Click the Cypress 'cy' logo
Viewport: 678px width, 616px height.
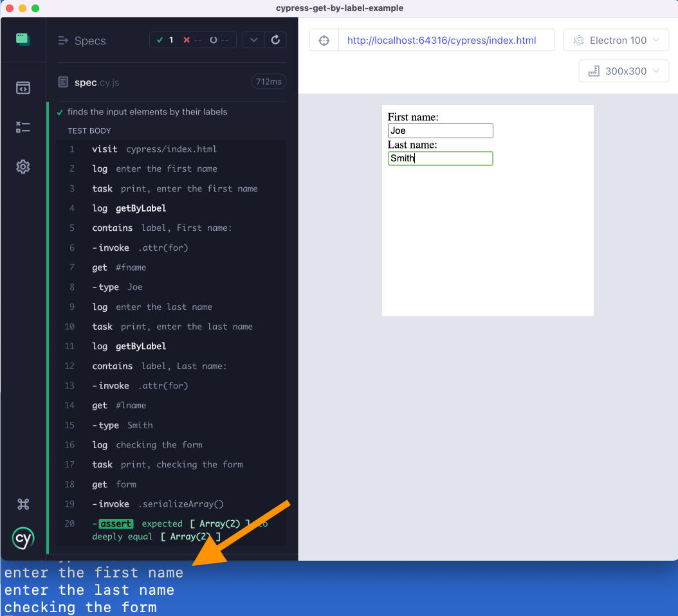click(23, 538)
